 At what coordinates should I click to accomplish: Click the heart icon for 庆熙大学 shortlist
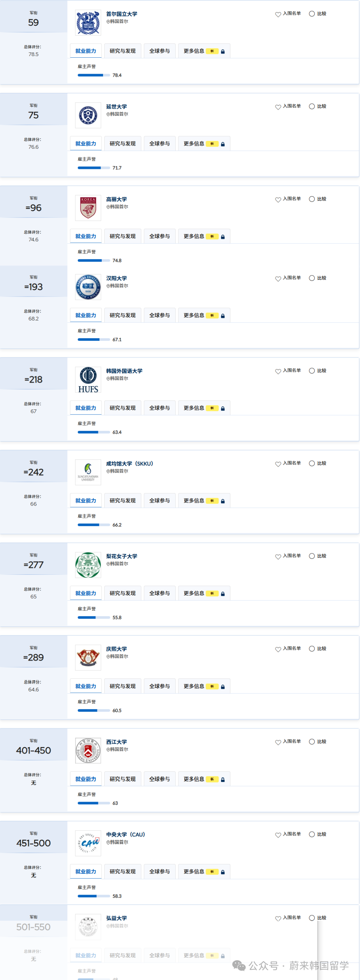[x=278, y=649]
